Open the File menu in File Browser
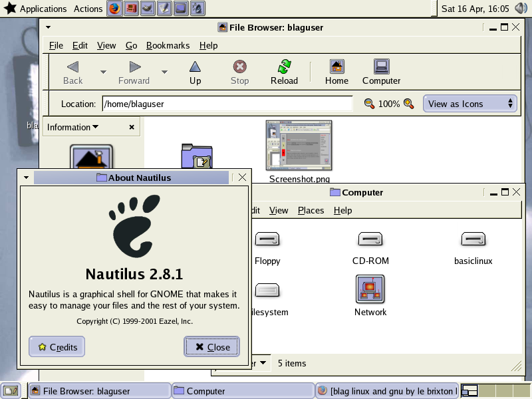 pos(56,45)
